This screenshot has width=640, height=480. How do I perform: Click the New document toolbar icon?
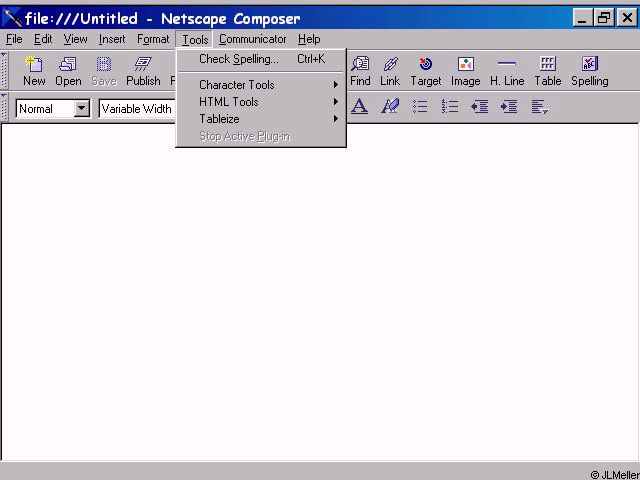(34, 71)
